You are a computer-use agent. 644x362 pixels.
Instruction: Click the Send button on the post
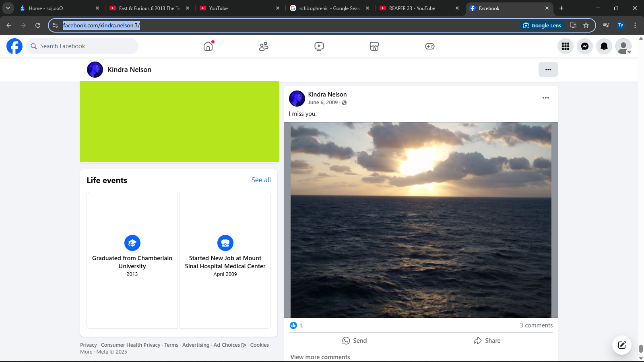(355, 341)
